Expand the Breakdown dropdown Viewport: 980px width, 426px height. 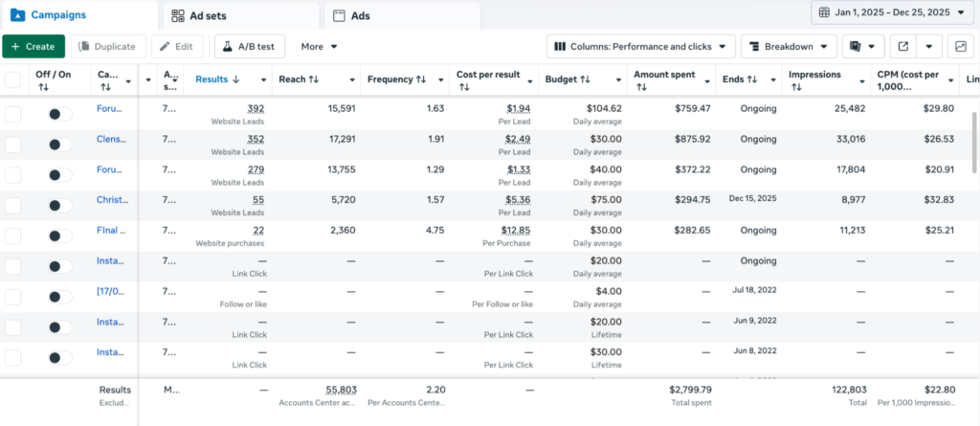789,46
